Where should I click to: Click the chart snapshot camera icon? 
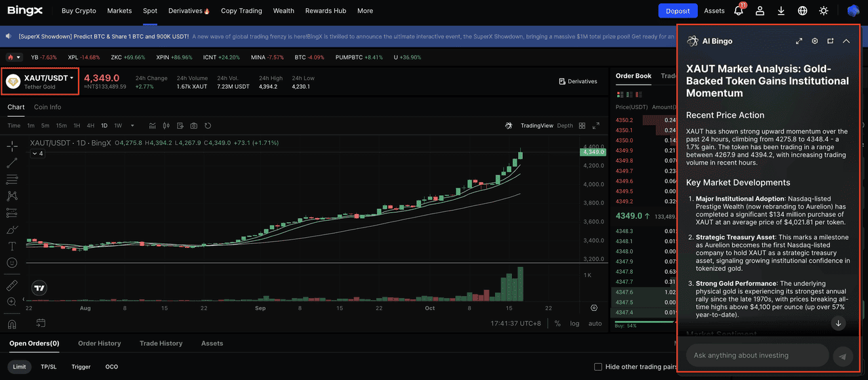coord(194,125)
